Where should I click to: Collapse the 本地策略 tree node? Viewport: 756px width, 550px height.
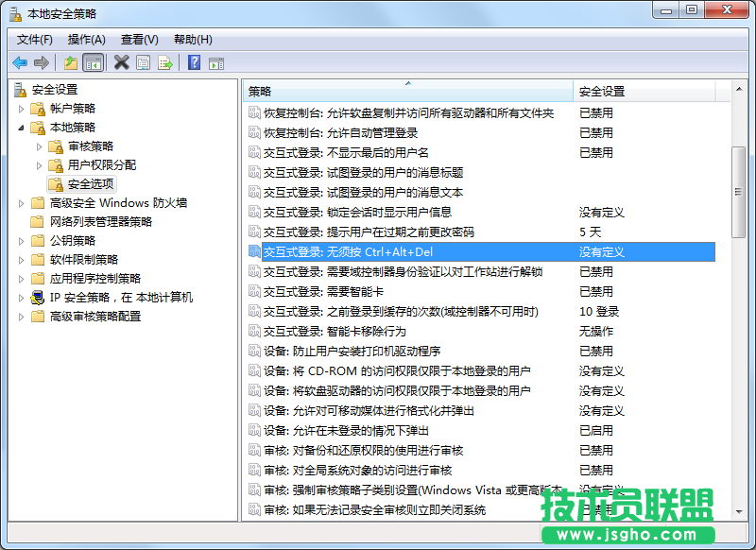[22, 128]
